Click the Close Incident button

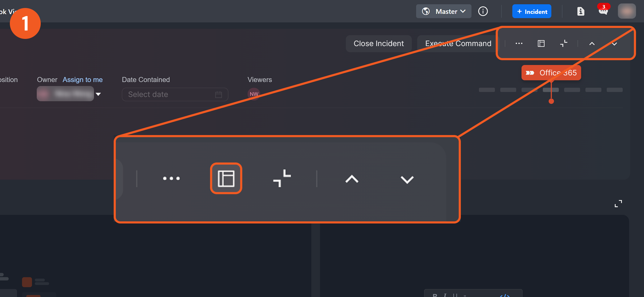pyautogui.click(x=378, y=43)
